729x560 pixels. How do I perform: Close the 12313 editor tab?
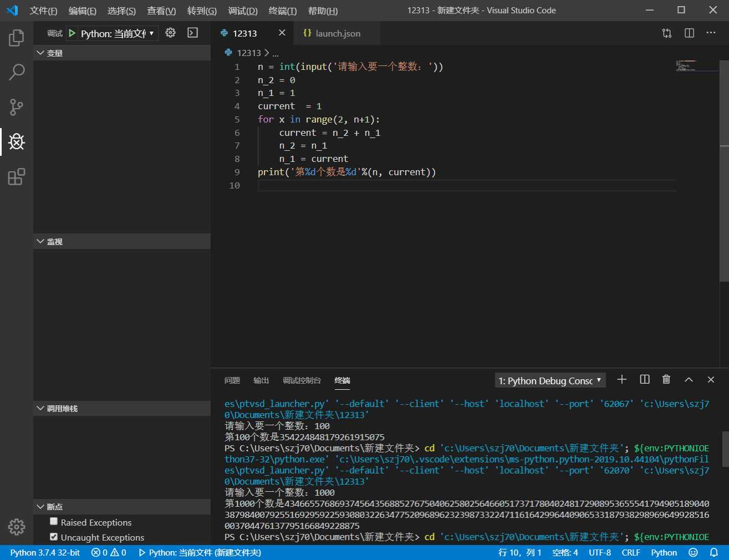(x=282, y=33)
